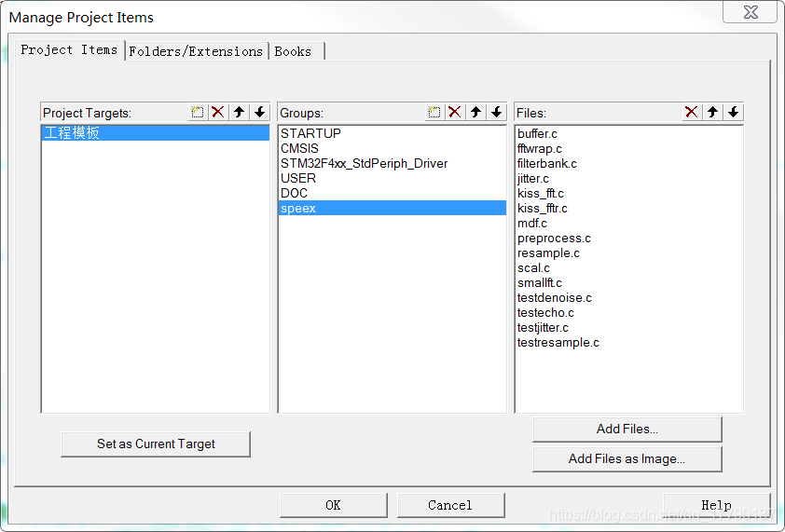
Task: Select file smallft.c
Action: (628, 282)
